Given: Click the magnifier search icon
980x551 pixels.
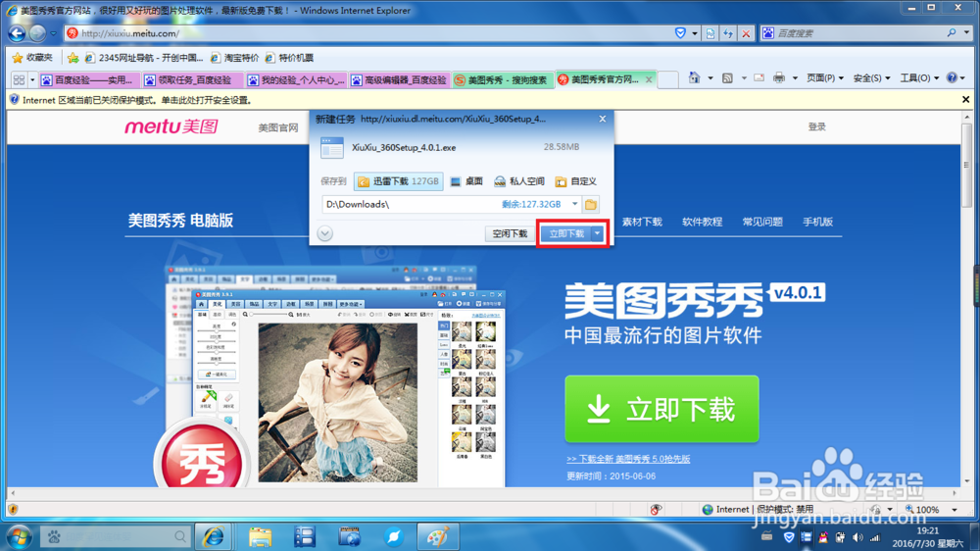Looking at the screenshot, I should point(952,32).
